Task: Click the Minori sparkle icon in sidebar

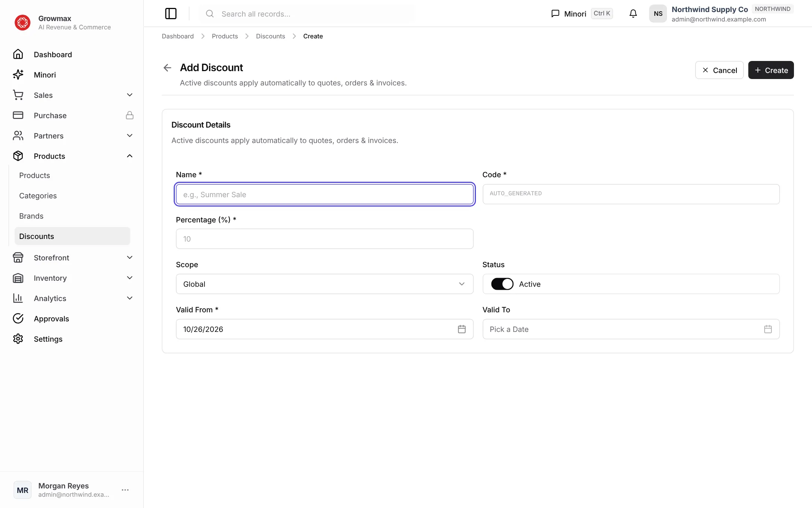Action: (18, 75)
